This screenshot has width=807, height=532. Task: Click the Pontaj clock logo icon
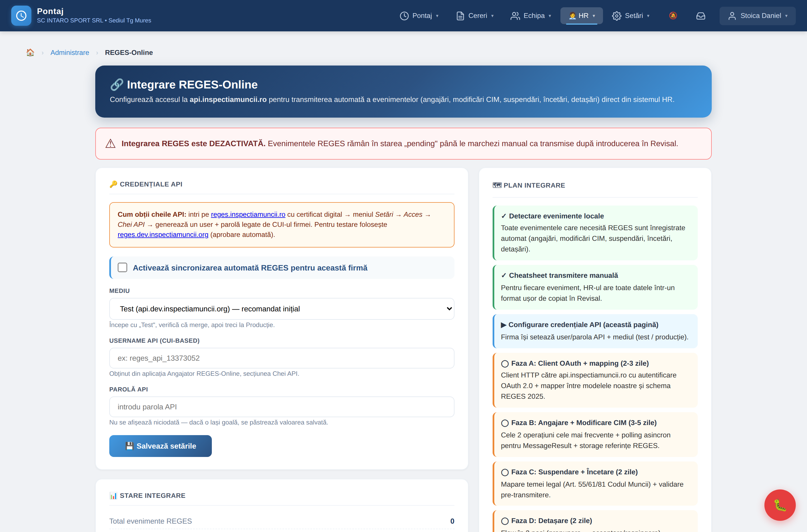(x=21, y=16)
